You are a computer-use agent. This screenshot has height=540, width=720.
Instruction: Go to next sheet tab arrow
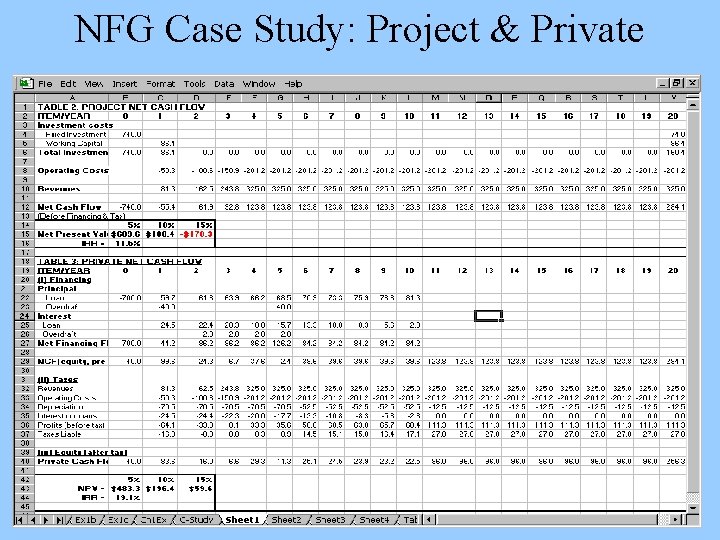[46, 520]
